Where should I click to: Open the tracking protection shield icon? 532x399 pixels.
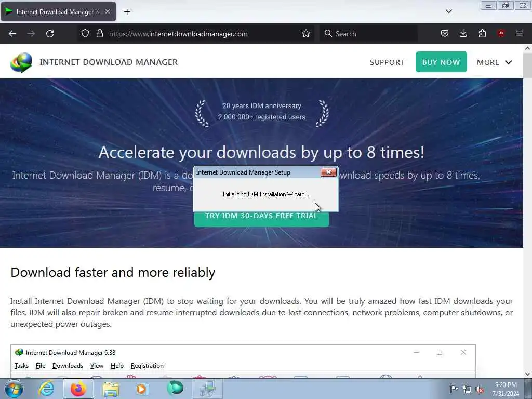click(x=85, y=34)
